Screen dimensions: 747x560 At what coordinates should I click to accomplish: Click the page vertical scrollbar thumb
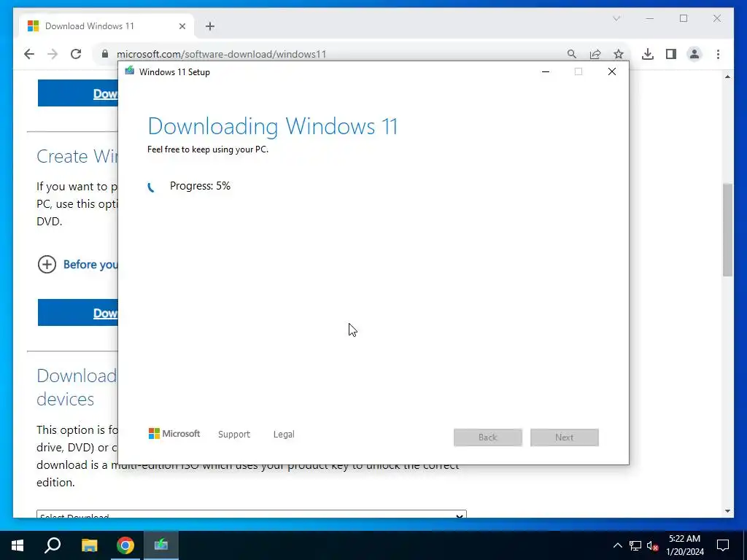[727, 230]
